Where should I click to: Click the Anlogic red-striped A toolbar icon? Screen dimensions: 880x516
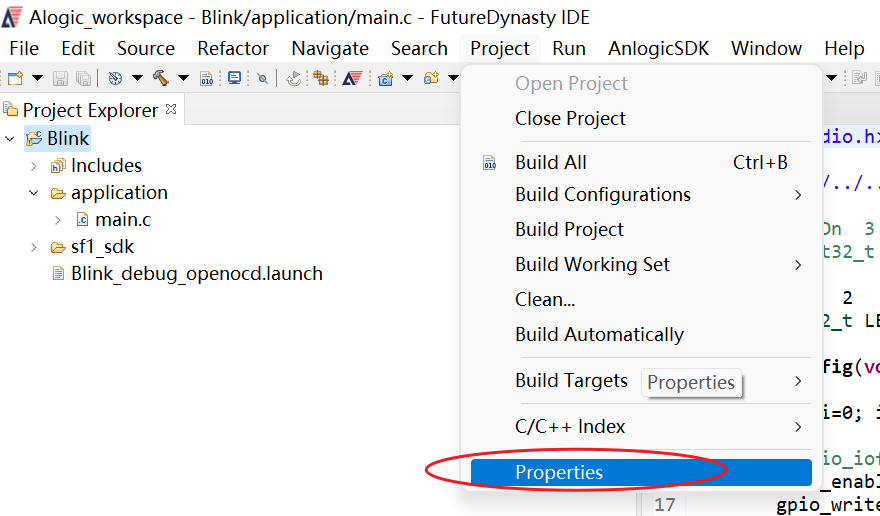tap(352, 78)
